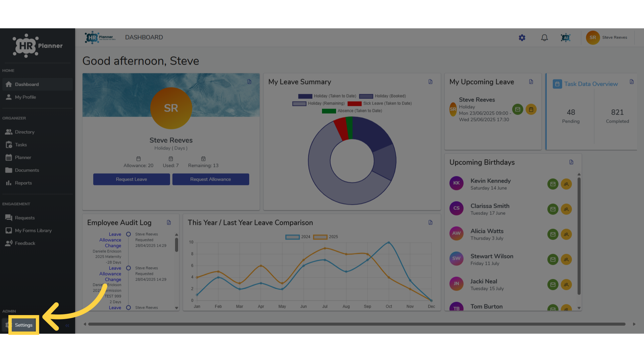Click the settings gear icon in header
Viewport: 644px width, 362px height.
click(x=522, y=38)
